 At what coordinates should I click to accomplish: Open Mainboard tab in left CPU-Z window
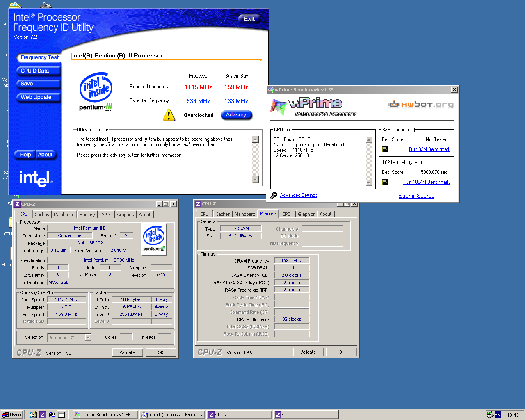coord(64,215)
